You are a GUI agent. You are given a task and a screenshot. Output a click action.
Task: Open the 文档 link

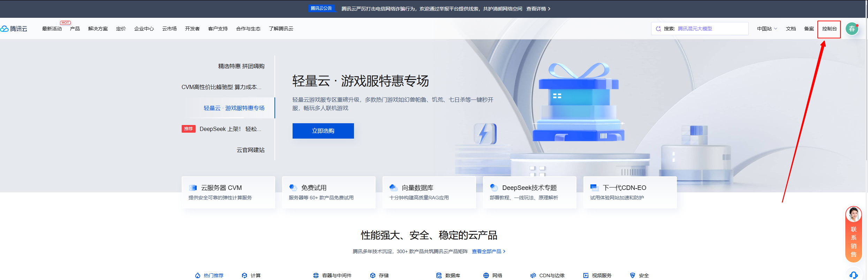[791, 29]
